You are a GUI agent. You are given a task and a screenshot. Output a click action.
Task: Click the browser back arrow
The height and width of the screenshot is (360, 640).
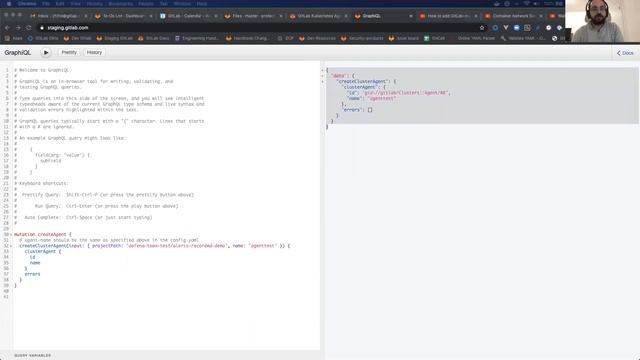coord(7,28)
